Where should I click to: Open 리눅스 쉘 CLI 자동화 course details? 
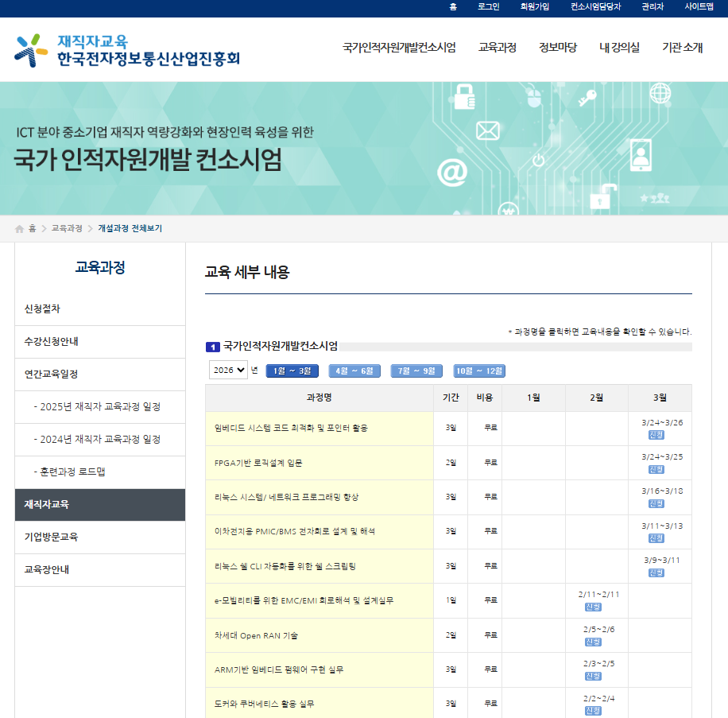coord(285,566)
